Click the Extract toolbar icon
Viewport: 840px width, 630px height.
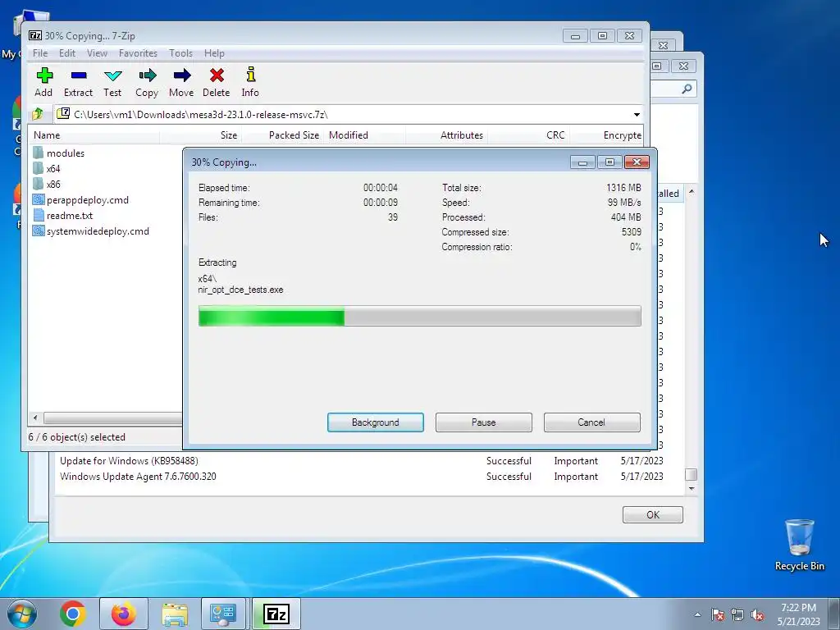tap(78, 75)
